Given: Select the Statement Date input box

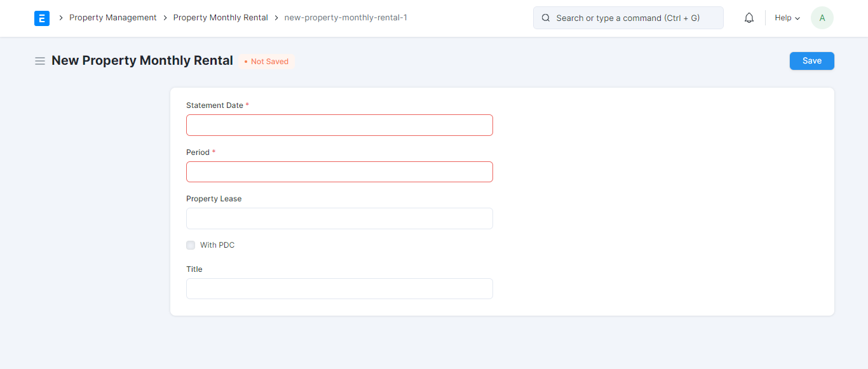Looking at the screenshot, I should point(339,124).
